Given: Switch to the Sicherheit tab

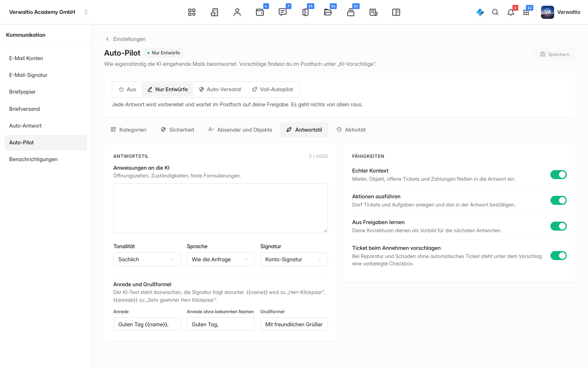Looking at the screenshot, I should tap(177, 130).
